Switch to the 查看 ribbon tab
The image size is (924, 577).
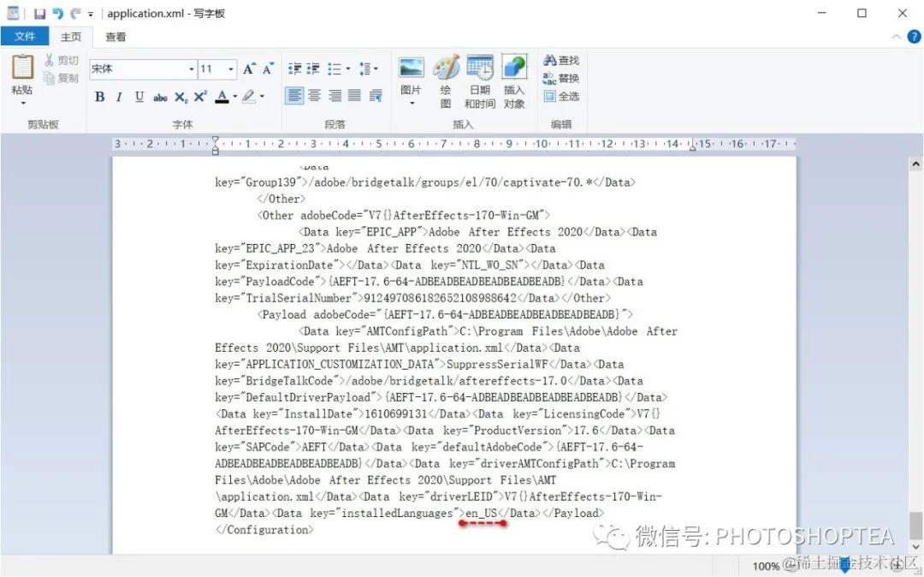point(115,37)
